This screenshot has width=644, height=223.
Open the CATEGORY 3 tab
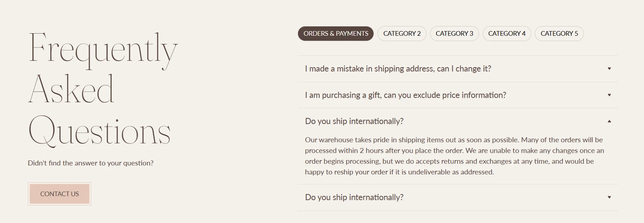pyautogui.click(x=454, y=34)
